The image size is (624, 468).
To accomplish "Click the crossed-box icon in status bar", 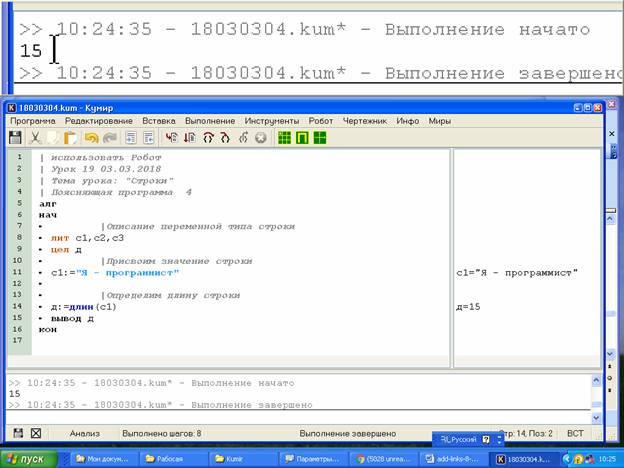I will [36, 433].
